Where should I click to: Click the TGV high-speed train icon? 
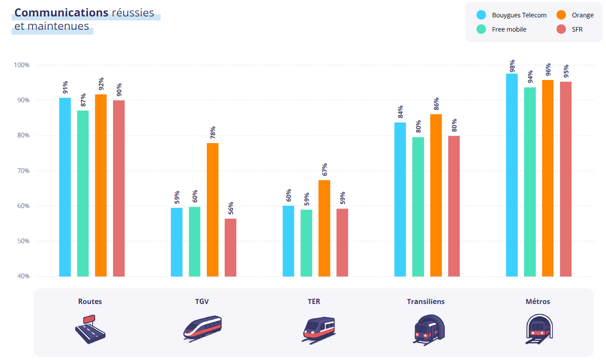tap(202, 328)
